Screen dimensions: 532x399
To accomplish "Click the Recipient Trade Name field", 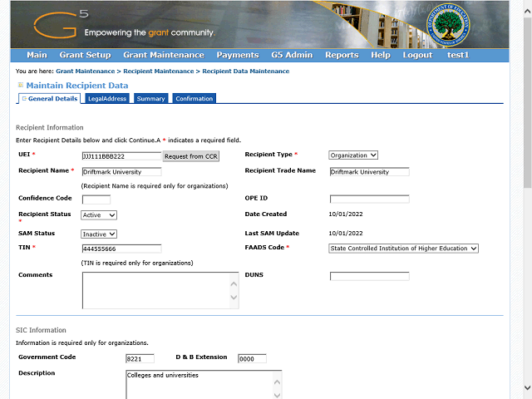I will pos(369,172).
